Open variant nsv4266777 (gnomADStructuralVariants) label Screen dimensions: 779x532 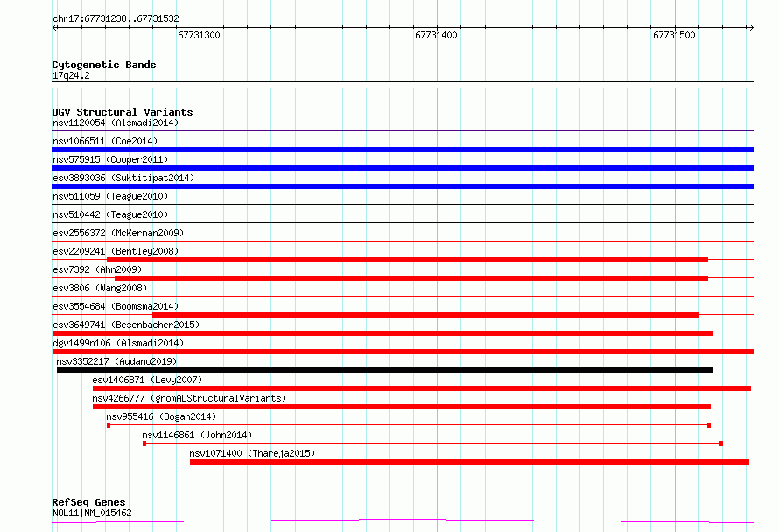pyautogui.click(x=189, y=398)
